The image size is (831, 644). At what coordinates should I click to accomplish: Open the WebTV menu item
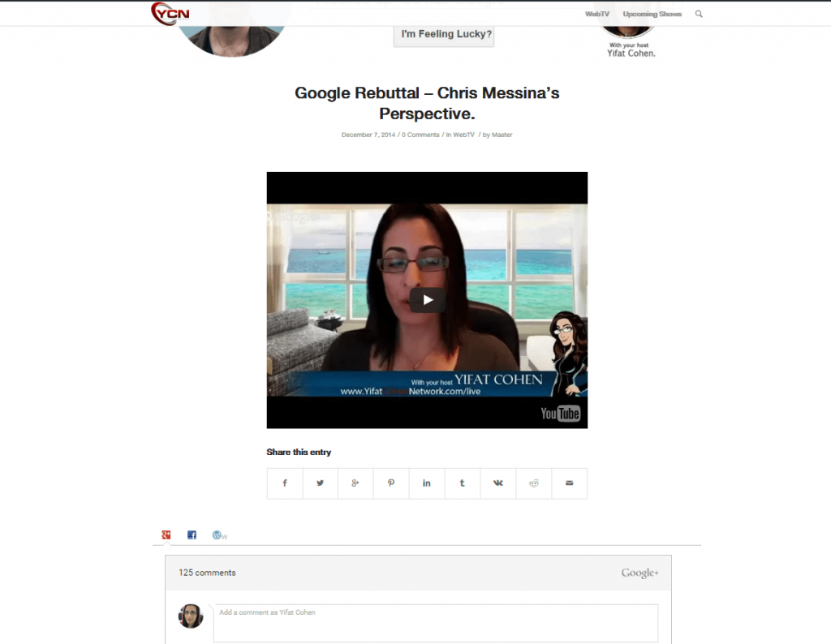click(597, 14)
